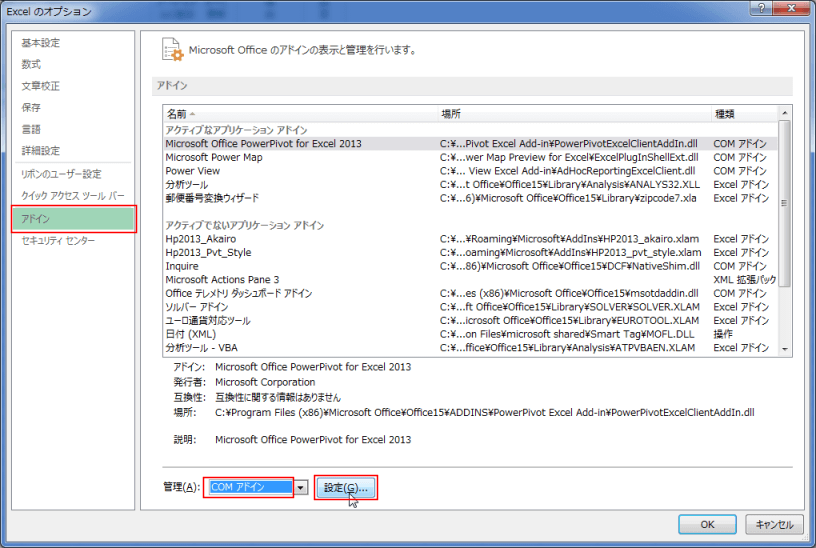Viewport: 816px width, 548px height.
Task: Click the Microsoft Corporation publisher text
Action: coord(265,382)
